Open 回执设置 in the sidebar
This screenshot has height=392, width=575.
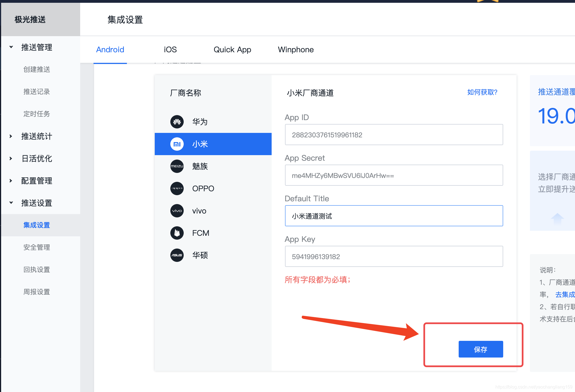[x=37, y=270]
